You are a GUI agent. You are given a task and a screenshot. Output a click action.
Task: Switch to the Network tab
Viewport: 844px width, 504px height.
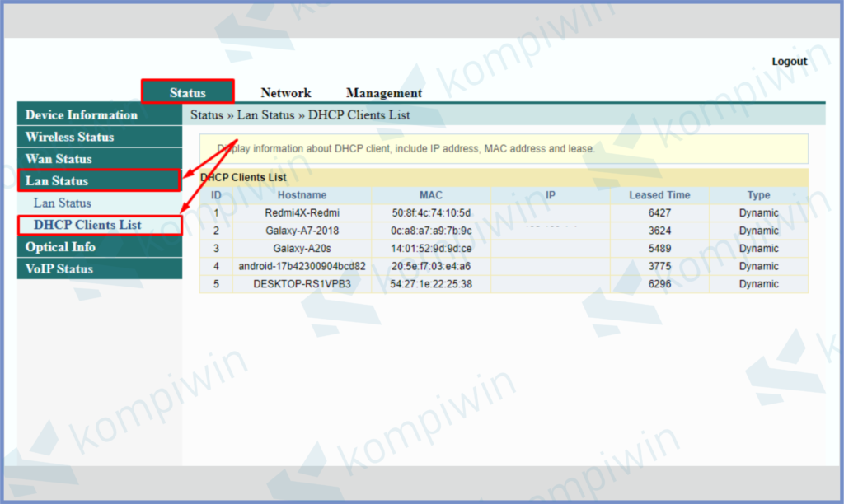pyautogui.click(x=286, y=93)
